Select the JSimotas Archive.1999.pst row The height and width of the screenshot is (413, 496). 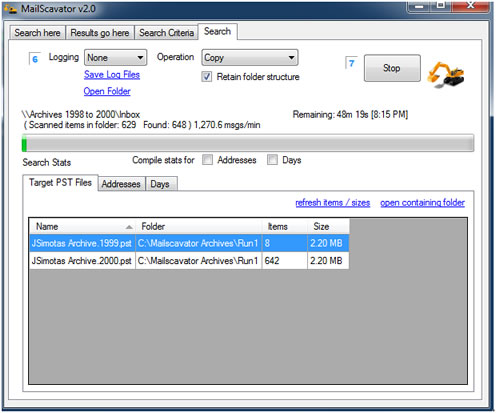coord(189,243)
